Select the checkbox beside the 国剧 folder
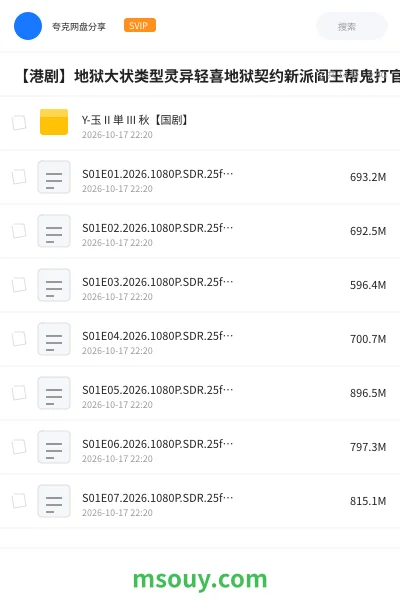 click(19, 123)
